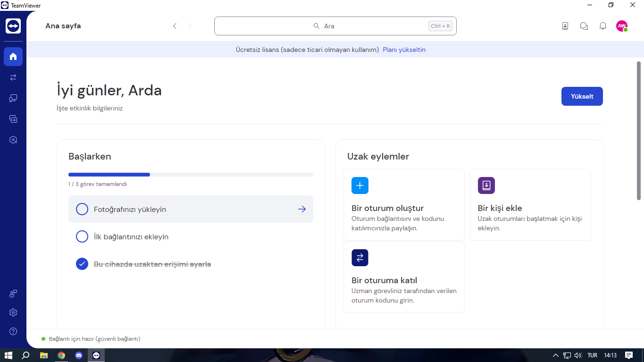Click the checked circle for Bu cihazda uzaktan erişimi ayarla
644x362 pixels.
[x=82, y=264]
